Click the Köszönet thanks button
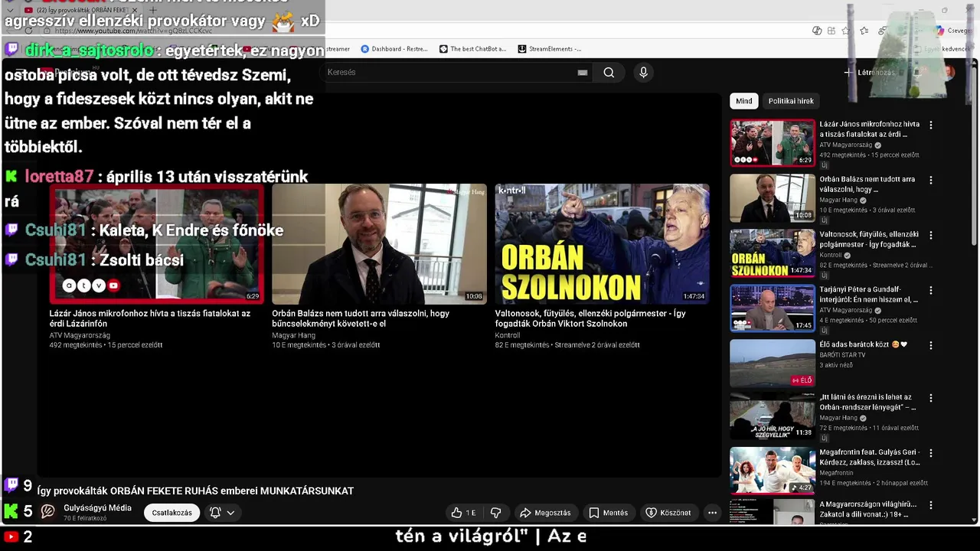 click(x=668, y=513)
